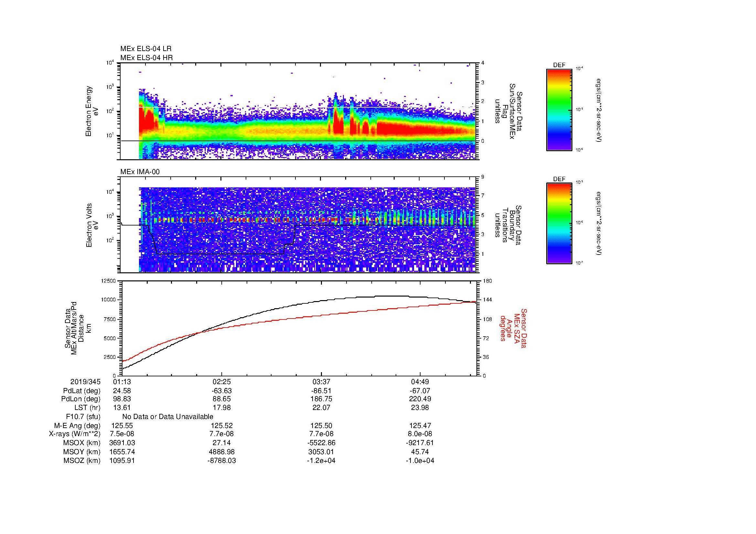Click the 'Sun/Surface/MEx Flag unitless' axis label
This screenshot has height=534, width=756.
[x=509, y=111]
